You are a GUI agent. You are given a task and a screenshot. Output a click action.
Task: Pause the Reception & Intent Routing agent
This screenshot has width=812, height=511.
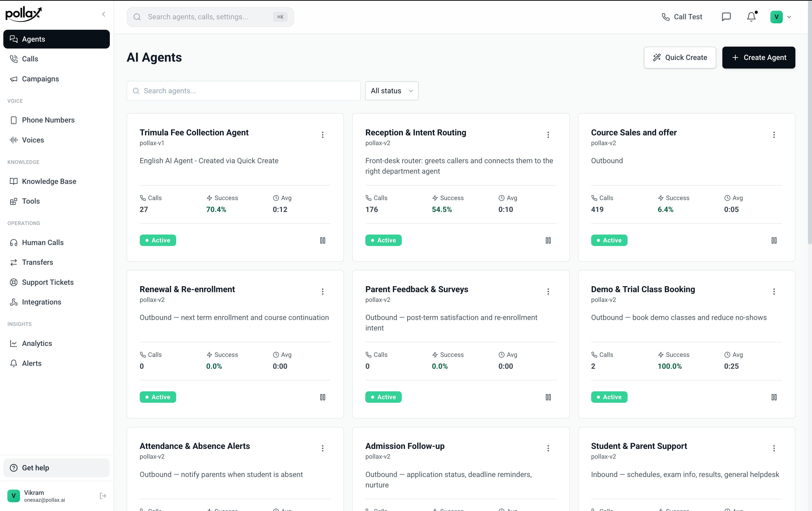548,240
